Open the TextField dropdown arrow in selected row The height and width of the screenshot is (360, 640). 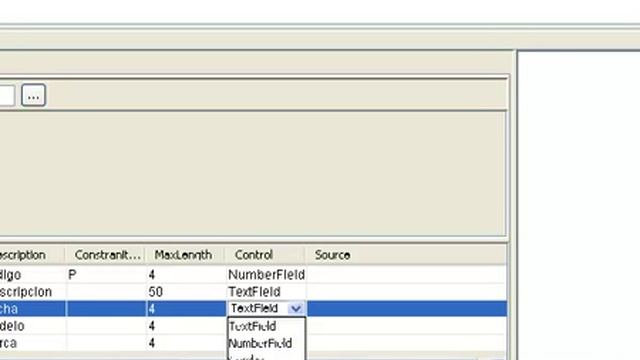point(296,309)
